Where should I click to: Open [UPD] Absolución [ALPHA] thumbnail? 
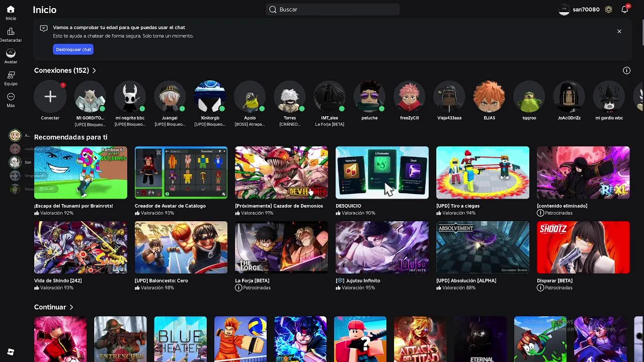click(482, 247)
